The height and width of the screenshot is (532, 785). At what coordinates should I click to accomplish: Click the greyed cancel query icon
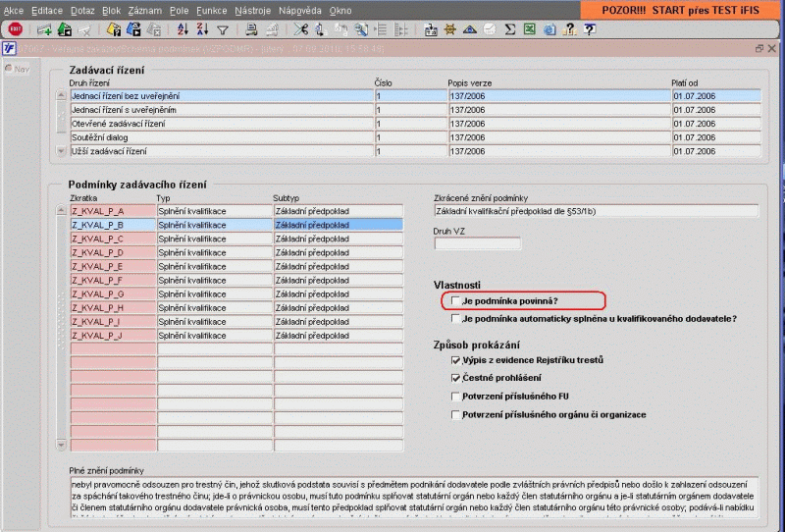click(x=154, y=29)
